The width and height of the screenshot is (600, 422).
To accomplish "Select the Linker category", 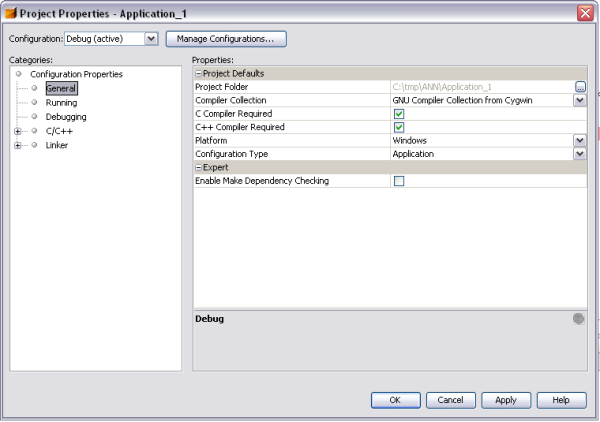I will click(57, 145).
